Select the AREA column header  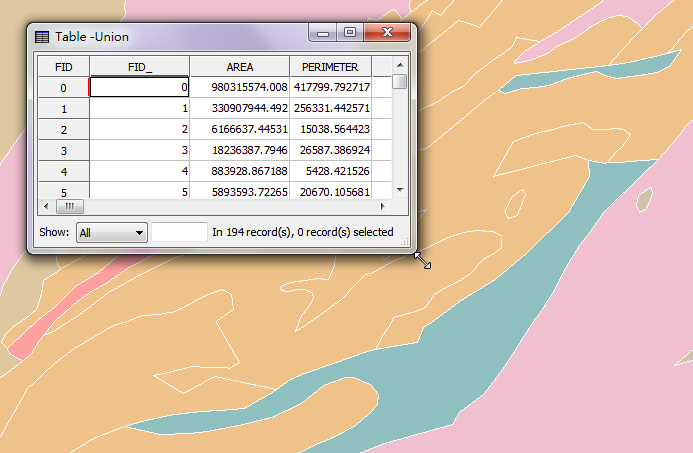click(x=240, y=67)
